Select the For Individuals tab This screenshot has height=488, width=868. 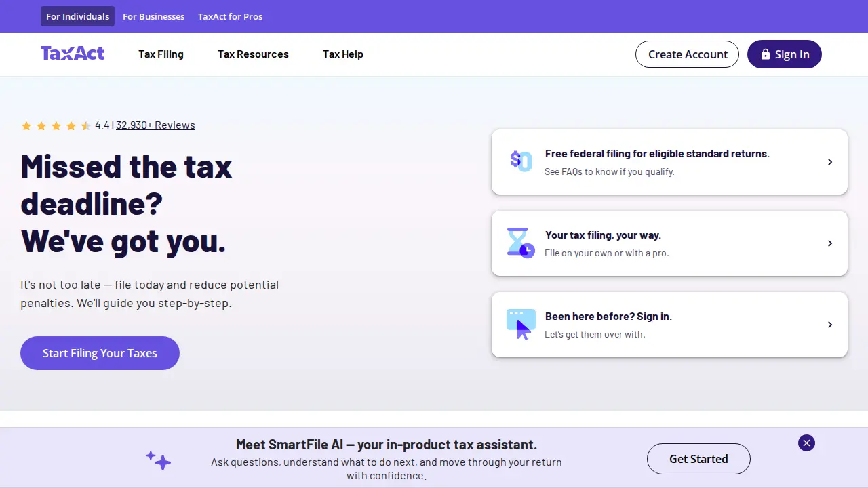pos(77,16)
